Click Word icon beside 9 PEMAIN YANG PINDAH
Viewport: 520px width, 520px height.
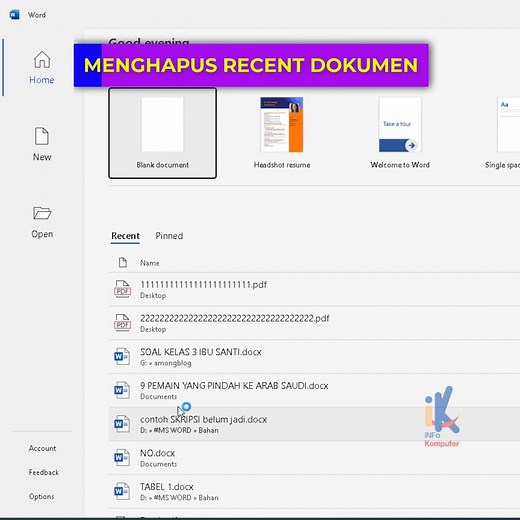click(x=122, y=390)
